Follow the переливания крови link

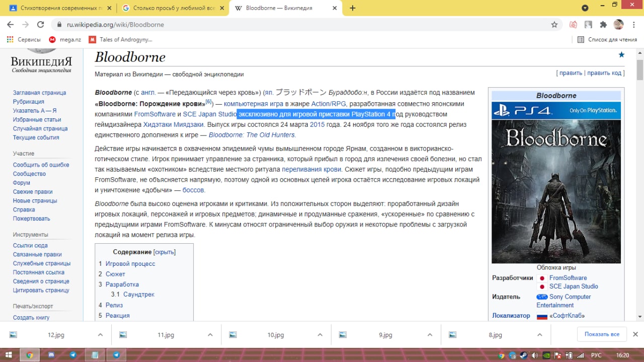311,169
